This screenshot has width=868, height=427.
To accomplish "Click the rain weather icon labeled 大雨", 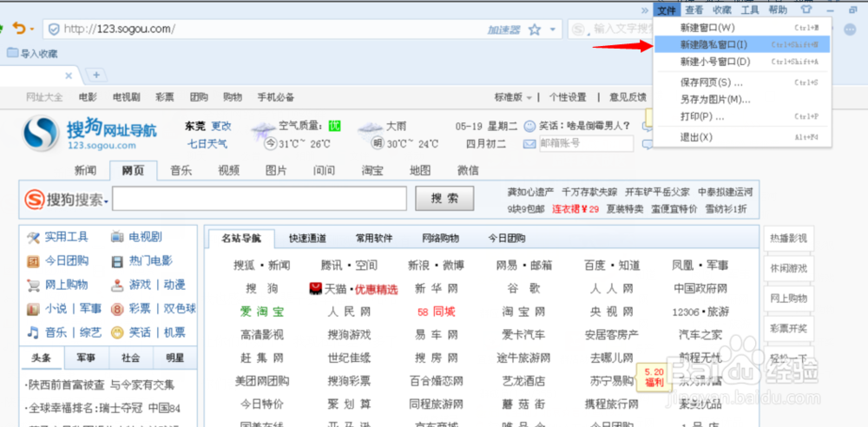I will click(370, 131).
